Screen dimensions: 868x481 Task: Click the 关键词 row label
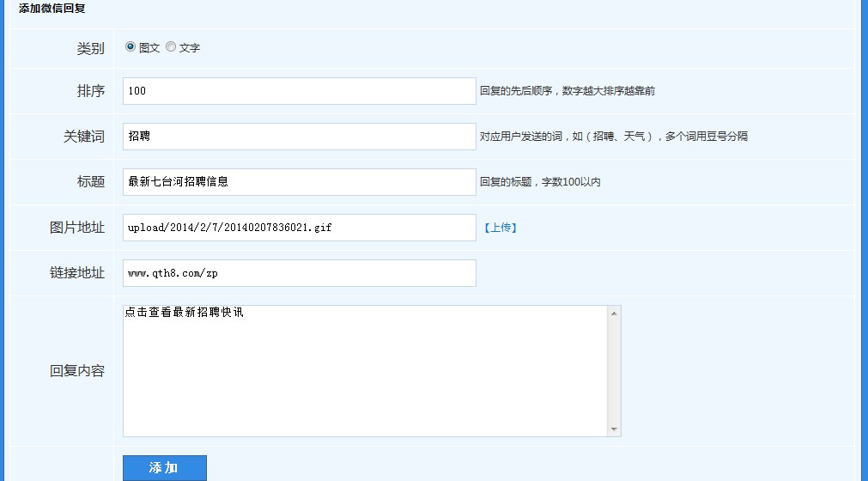click(83, 137)
